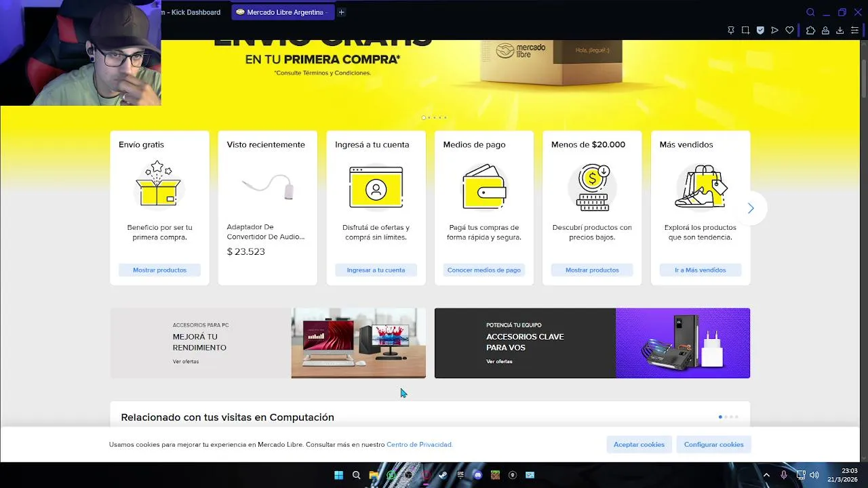This screenshot has height=488, width=868.
Task: Click the Menos de $20.000 coin icon
Action: (592, 187)
